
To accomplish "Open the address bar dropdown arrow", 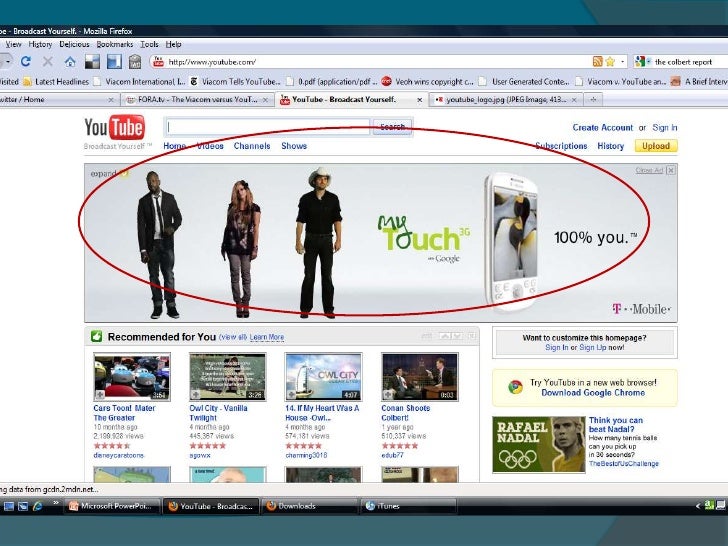I will (x=623, y=61).
